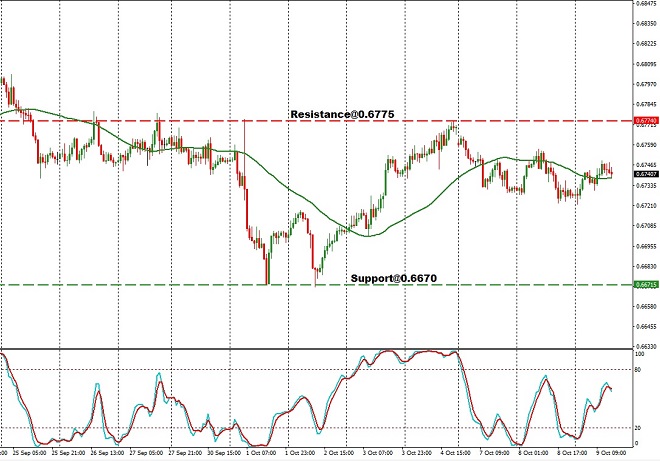Click the oscillator 20 level label

pyautogui.click(x=638, y=428)
